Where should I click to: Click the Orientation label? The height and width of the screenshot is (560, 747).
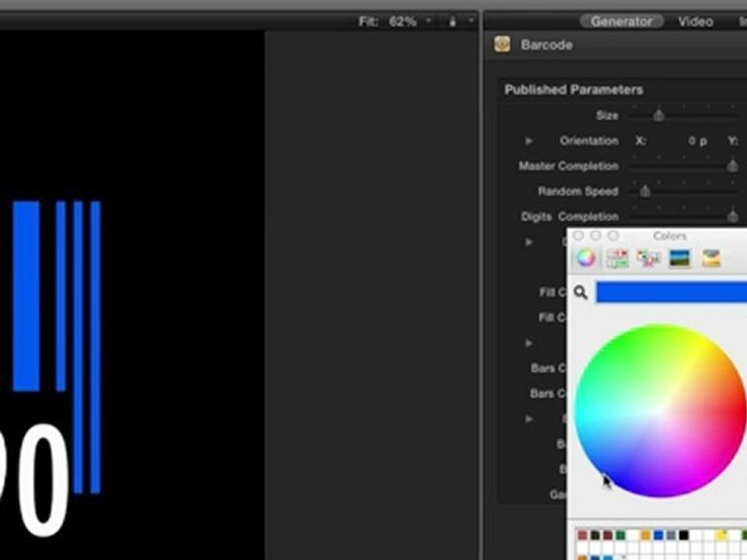589,141
